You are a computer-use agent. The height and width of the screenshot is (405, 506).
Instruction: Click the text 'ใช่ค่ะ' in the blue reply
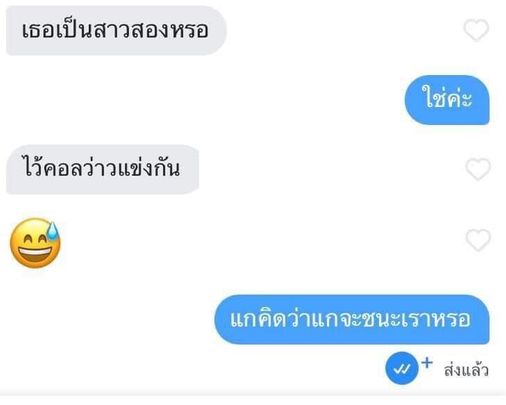click(x=447, y=97)
